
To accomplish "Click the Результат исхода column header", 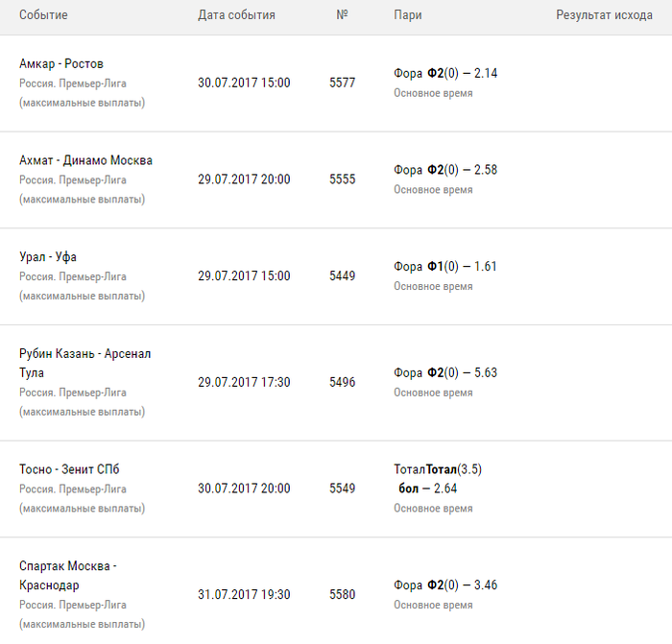I will [x=604, y=15].
